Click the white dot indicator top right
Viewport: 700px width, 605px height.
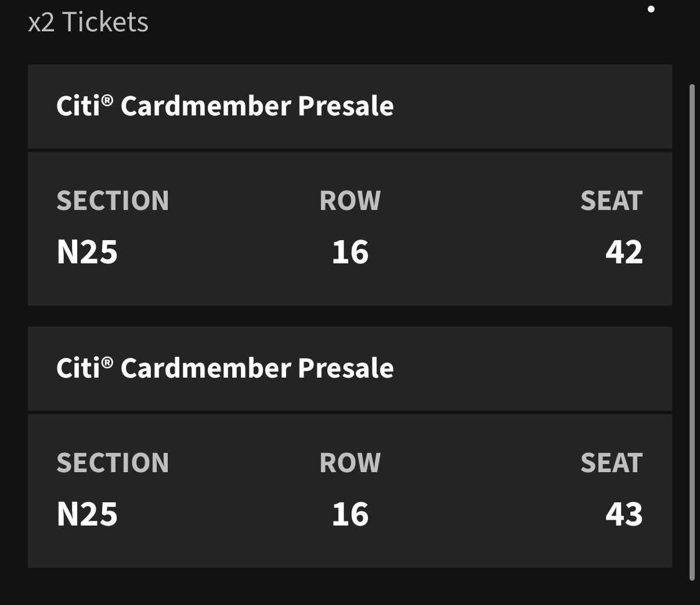pos(651,9)
